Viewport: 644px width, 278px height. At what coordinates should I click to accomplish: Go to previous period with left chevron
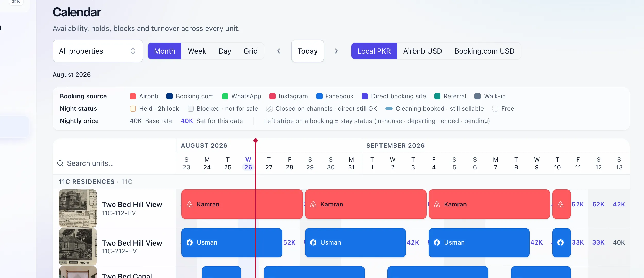[x=279, y=51]
